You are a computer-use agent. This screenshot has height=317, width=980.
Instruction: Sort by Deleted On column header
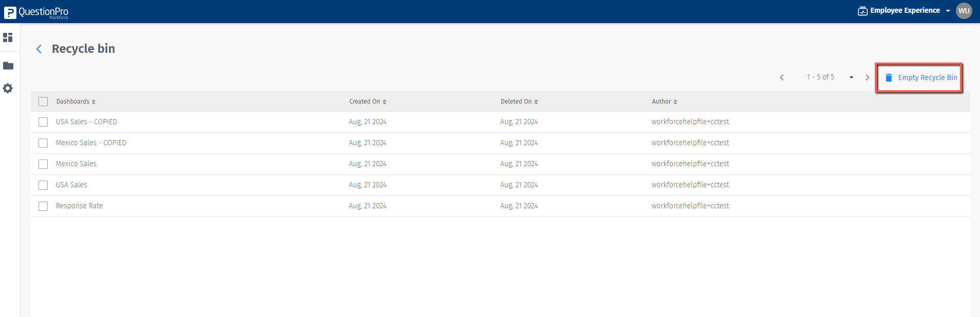(519, 102)
